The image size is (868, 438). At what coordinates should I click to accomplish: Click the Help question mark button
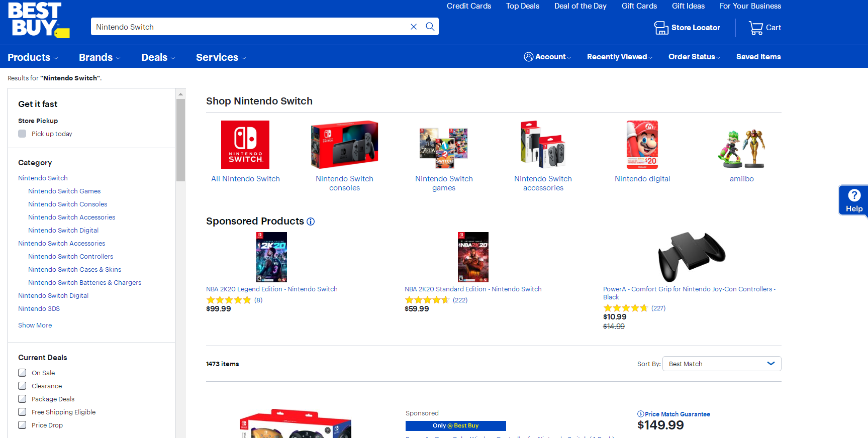click(x=854, y=200)
